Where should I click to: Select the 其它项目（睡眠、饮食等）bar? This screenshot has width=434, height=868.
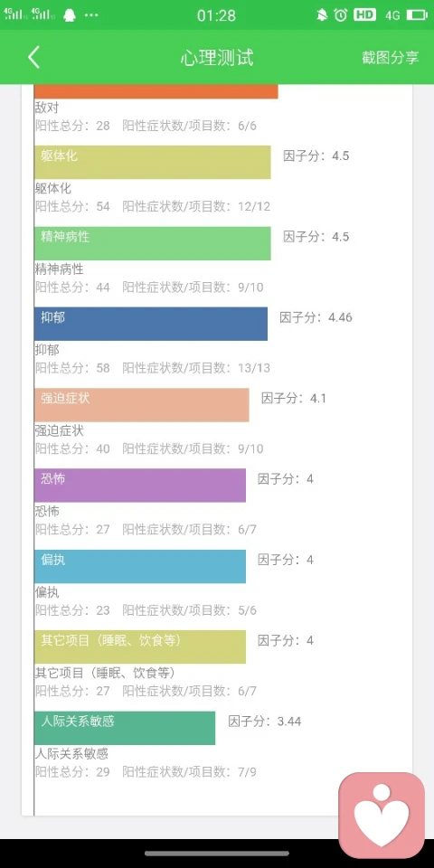(x=140, y=646)
